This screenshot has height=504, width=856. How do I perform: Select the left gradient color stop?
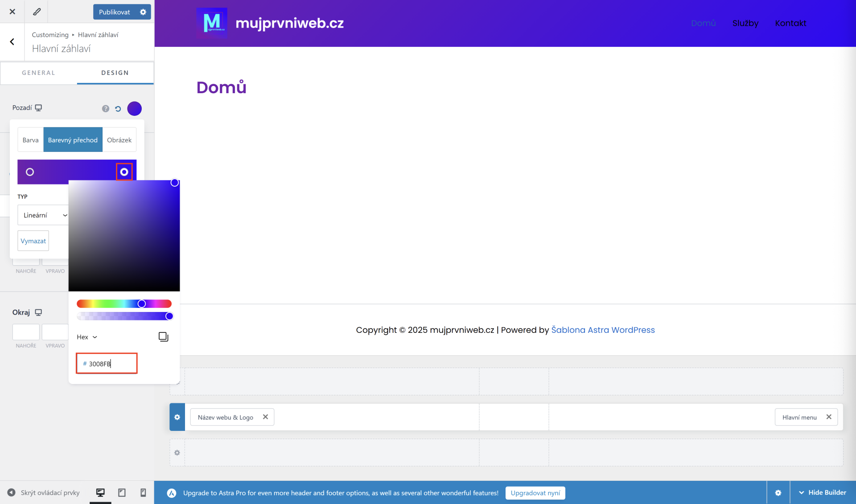(30, 172)
